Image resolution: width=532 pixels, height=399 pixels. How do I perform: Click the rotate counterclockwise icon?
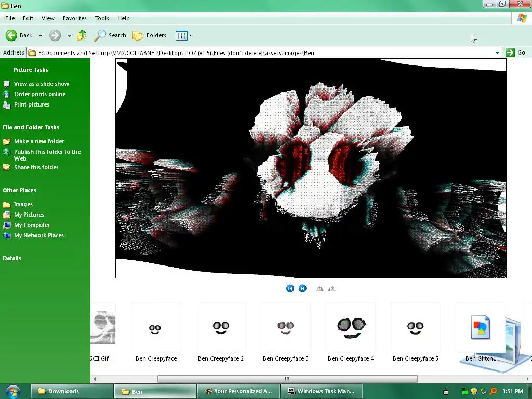pos(332,289)
